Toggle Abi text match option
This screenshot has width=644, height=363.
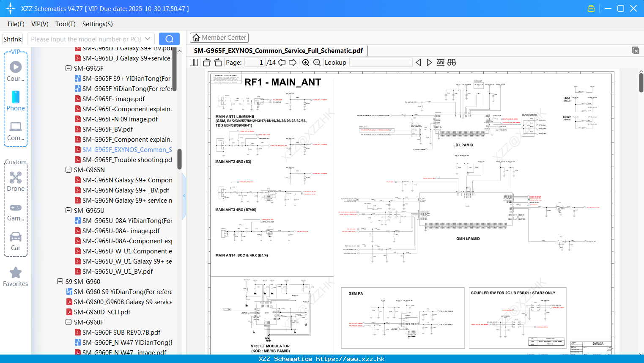(x=440, y=62)
